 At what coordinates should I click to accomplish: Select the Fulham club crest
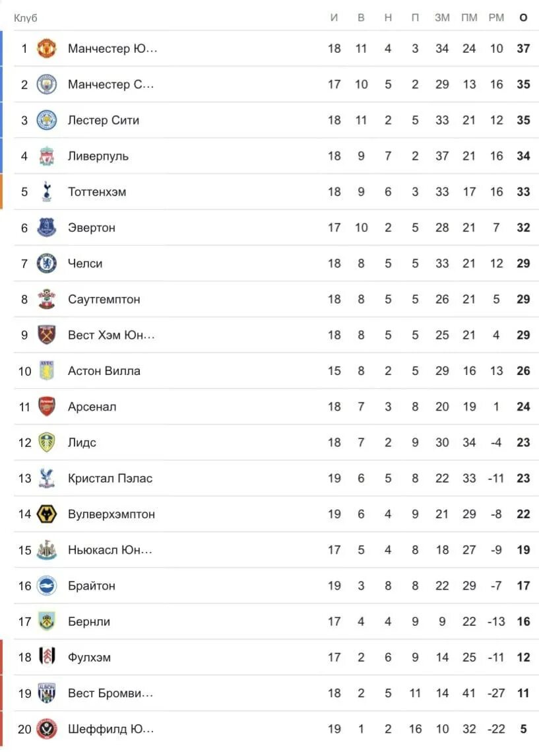[47, 657]
